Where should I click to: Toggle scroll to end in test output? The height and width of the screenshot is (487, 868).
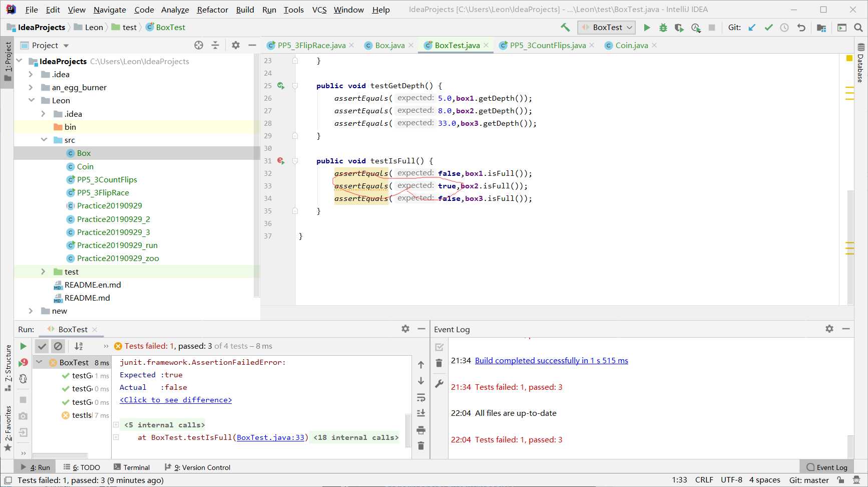pos(421,413)
